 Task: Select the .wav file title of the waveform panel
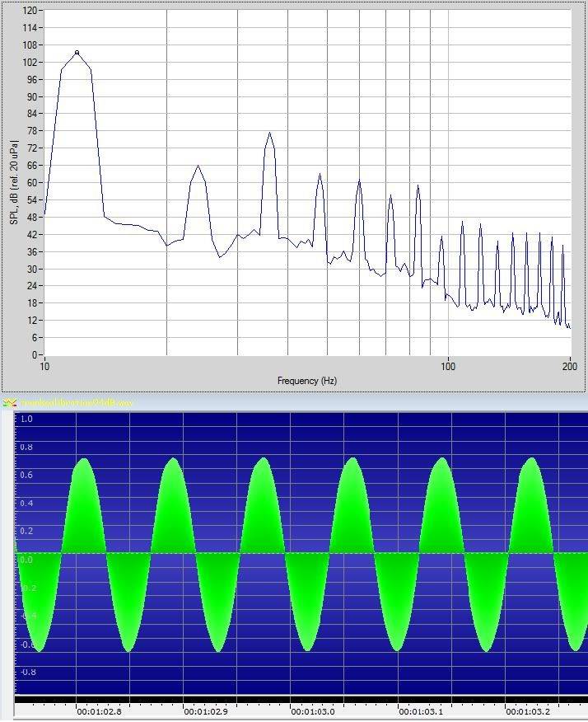coord(77,403)
